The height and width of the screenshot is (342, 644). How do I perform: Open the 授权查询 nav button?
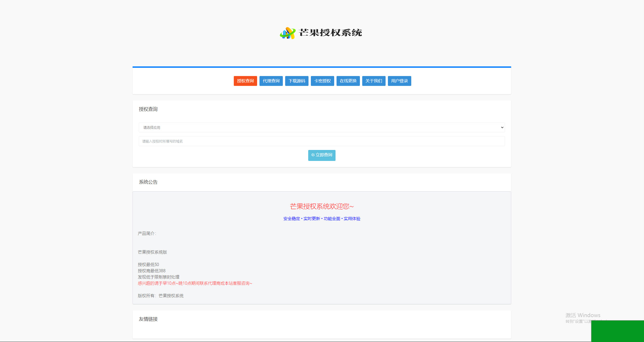[245, 81]
